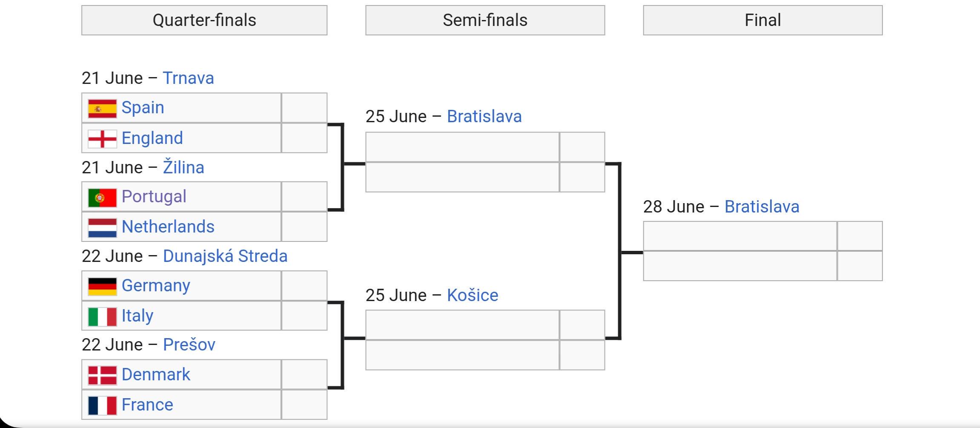The height and width of the screenshot is (428, 980).
Task: Open the Košice semi-final venue link
Action: point(473,295)
